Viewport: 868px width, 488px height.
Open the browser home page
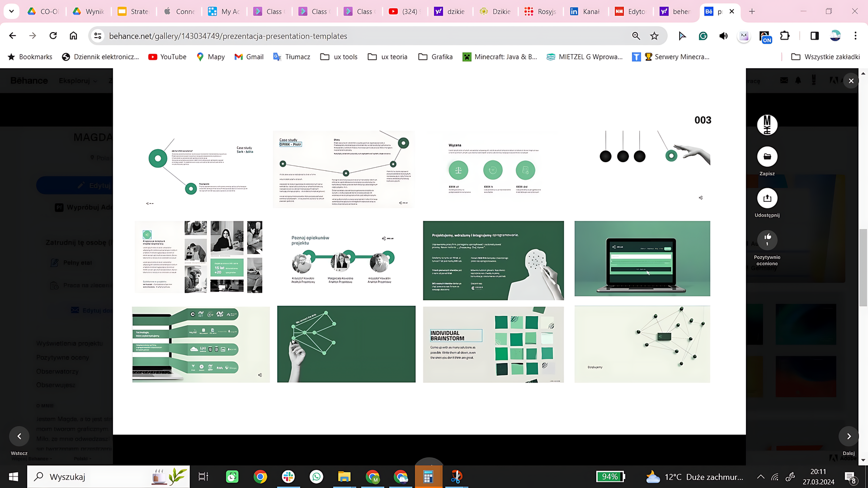coord(73,36)
